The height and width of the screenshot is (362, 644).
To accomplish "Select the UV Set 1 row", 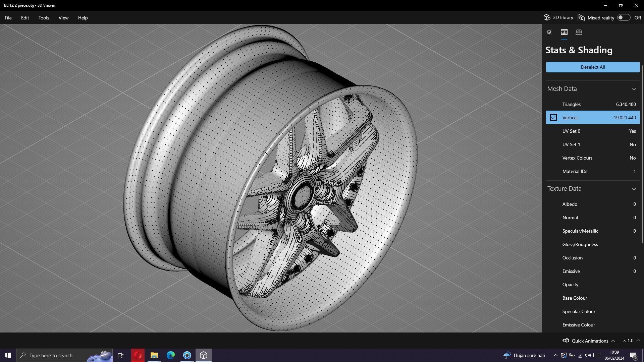I will (593, 144).
